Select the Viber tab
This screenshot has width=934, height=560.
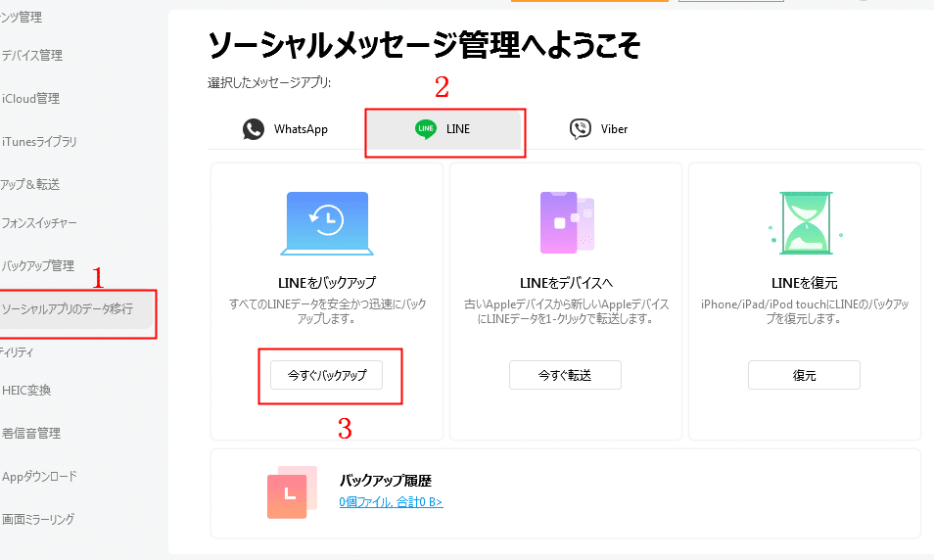598,129
